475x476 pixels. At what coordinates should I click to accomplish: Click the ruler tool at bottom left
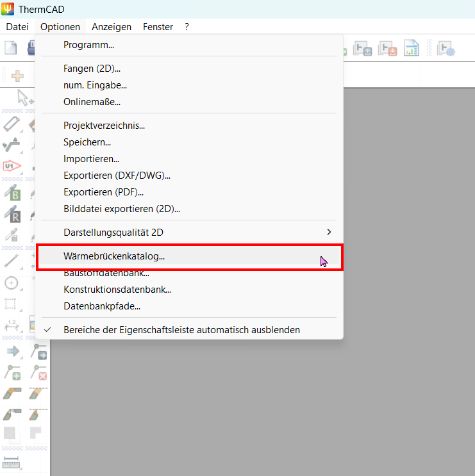[12, 463]
